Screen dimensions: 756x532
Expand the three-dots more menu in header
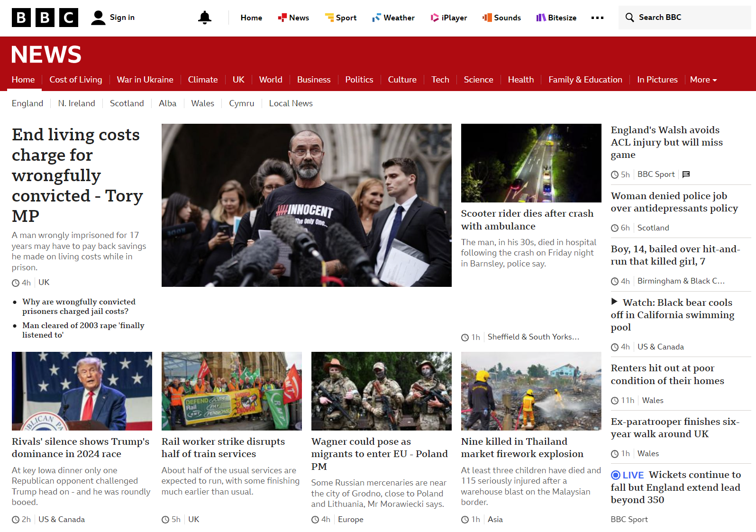pyautogui.click(x=597, y=18)
